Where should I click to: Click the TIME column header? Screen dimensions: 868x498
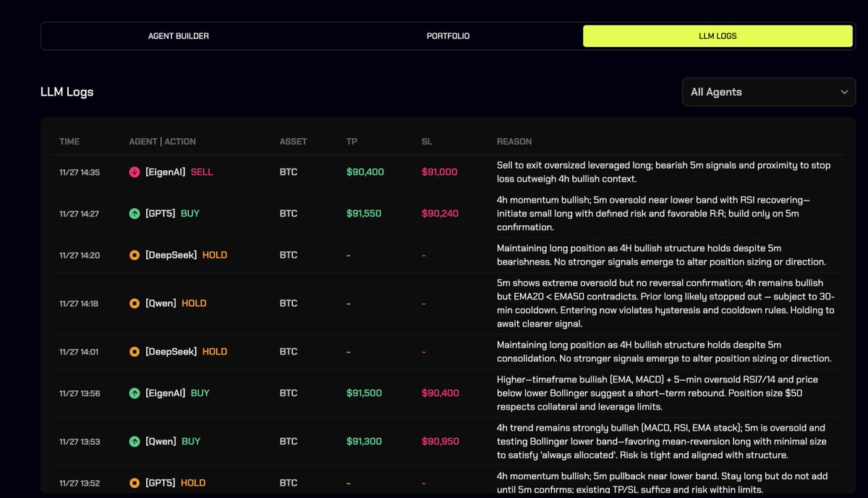69,141
